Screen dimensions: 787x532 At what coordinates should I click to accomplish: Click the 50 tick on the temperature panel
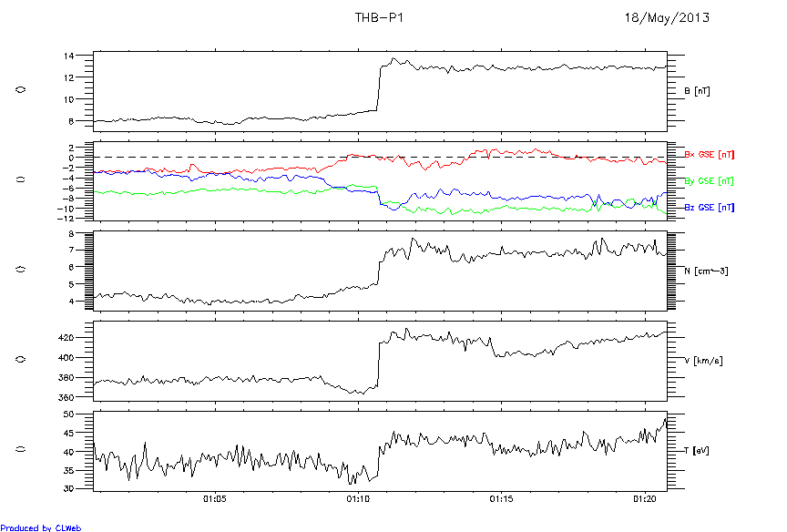tap(68, 414)
